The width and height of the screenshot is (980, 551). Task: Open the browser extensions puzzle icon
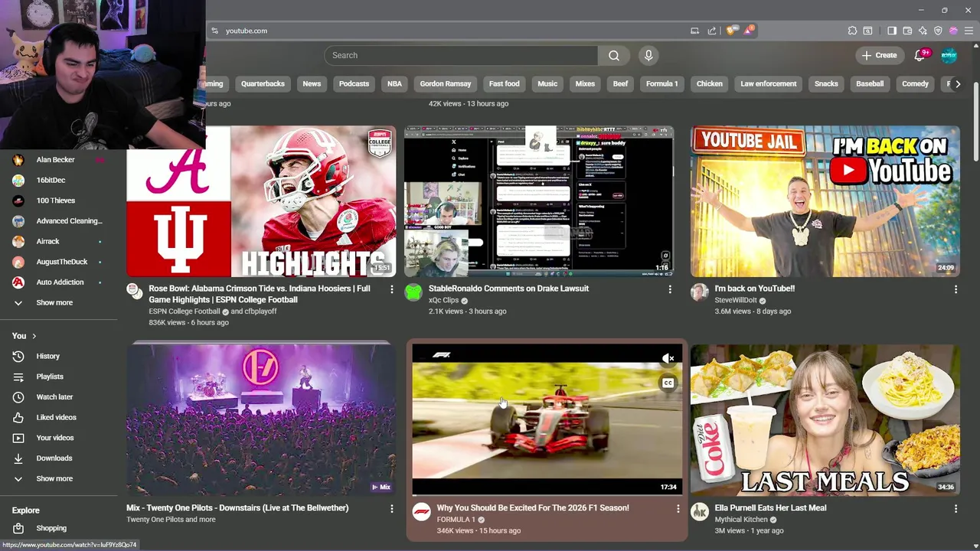[852, 31]
